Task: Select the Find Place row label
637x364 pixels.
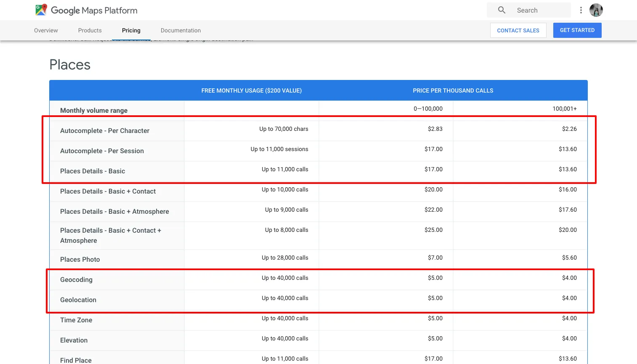Action: point(76,360)
